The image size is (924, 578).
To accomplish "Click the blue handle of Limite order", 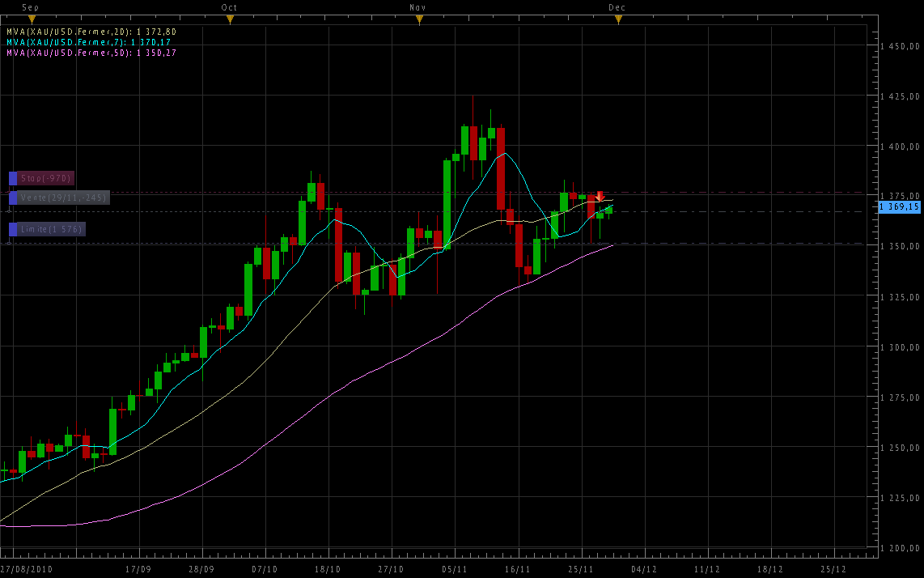I will (x=13, y=229).
